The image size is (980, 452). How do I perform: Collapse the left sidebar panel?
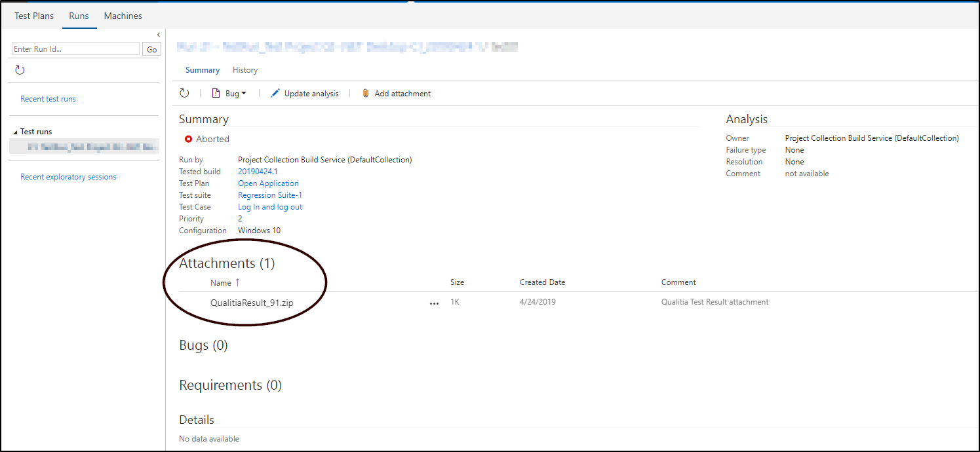[x=158, y=35]
